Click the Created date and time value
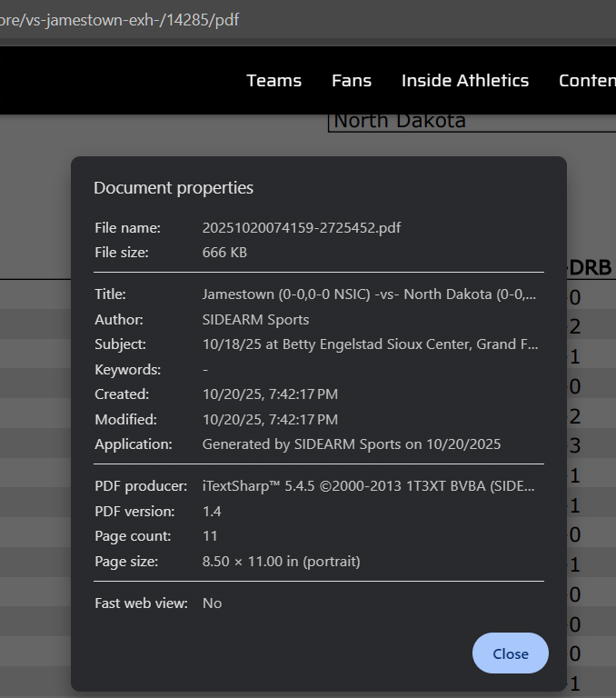 270,394
